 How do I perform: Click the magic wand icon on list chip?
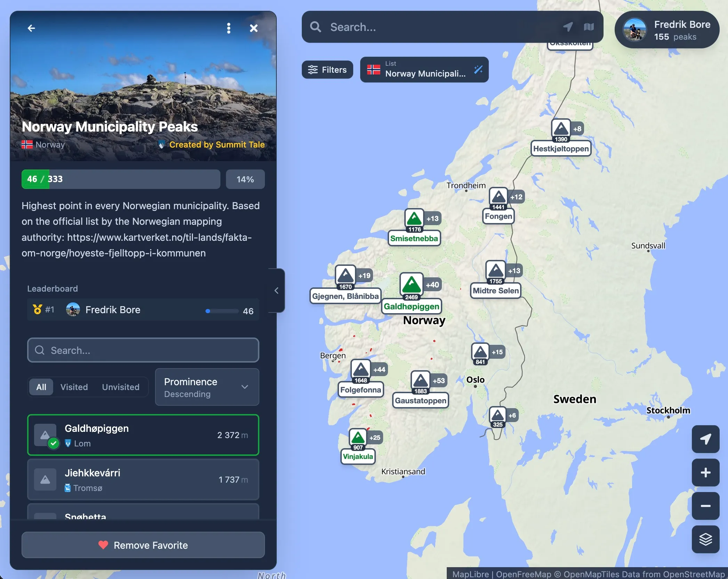tap(478, 70)
